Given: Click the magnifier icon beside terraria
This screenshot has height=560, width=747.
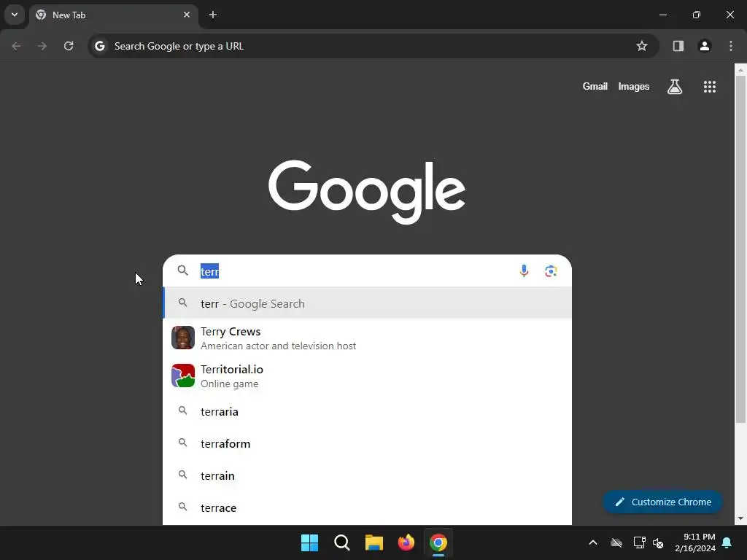Looking at the screenshot, I should pos(183,411).
